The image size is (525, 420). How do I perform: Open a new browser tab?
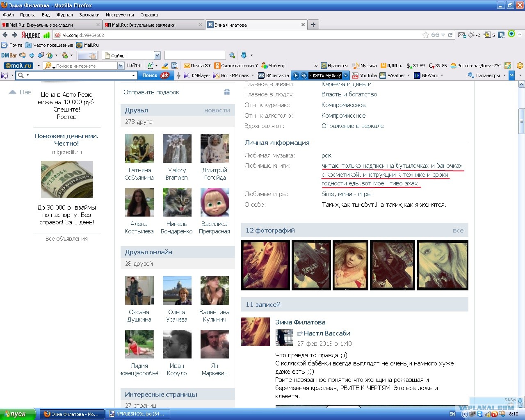313,25
